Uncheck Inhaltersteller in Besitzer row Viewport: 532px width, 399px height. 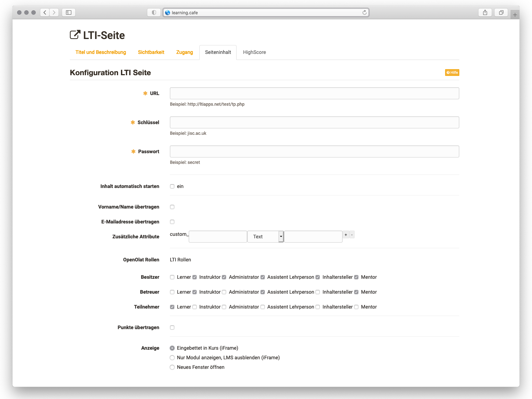coord(317,277)
